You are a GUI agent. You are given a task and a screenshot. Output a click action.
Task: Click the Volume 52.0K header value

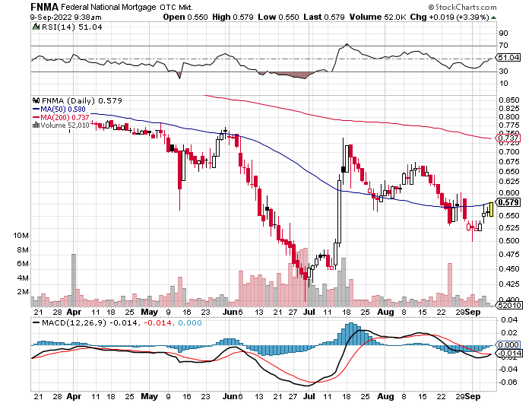pos(378,17)
